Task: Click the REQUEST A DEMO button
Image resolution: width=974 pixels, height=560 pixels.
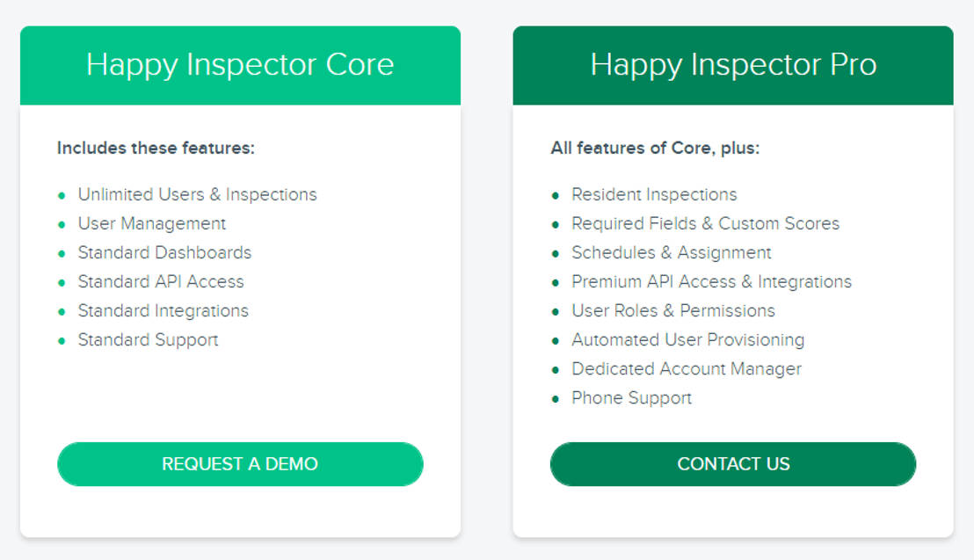Action: click(240, 463)
